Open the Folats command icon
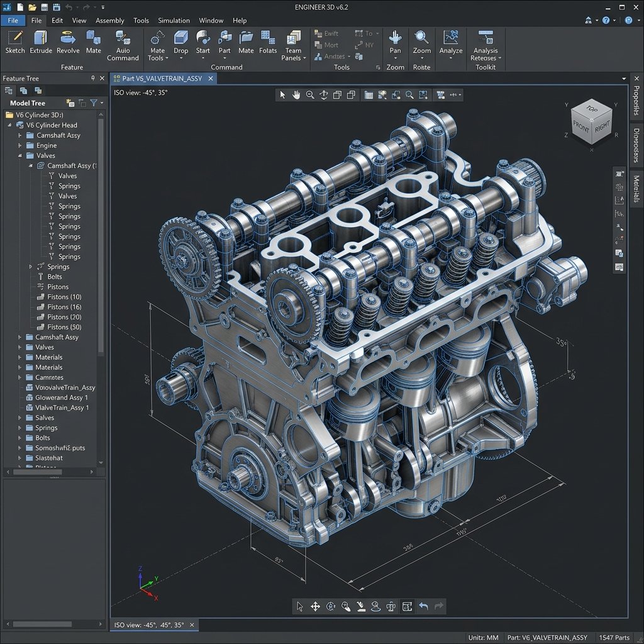Viewport: 644px width, 644px height. pyautogui.click(x=268, y=42)
